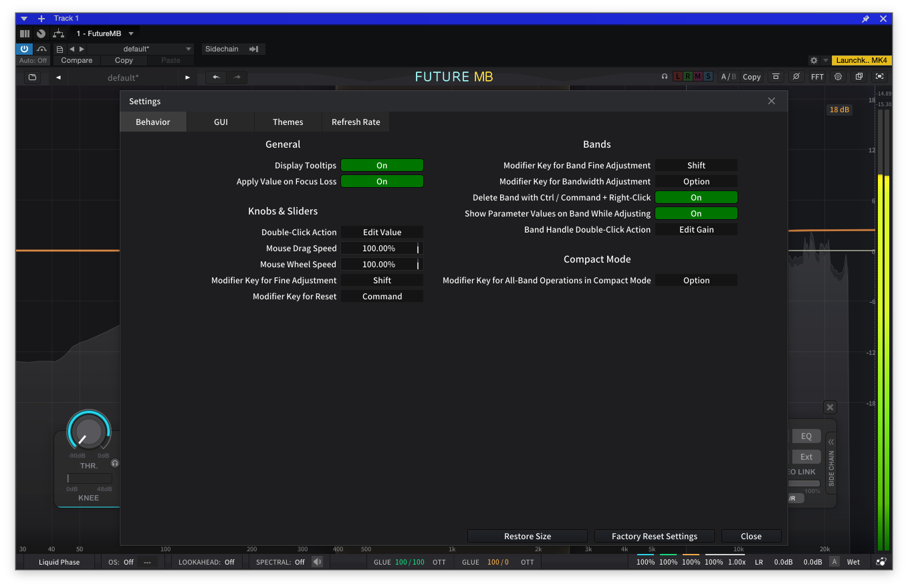Click the Close button in Settings

(751, 536)
